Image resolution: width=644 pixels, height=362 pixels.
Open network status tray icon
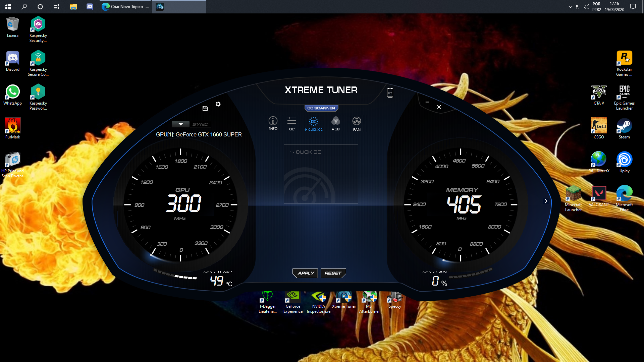pos(578,7)
